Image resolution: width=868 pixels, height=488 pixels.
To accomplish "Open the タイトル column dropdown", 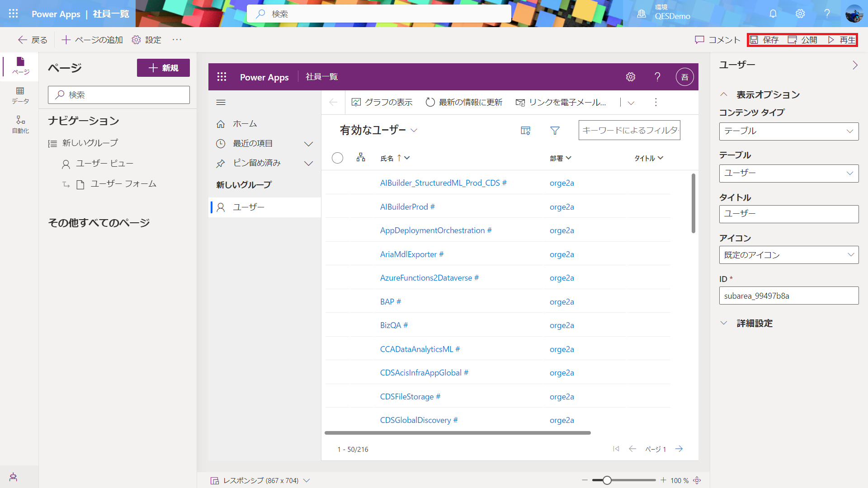I will pos(649,158).
